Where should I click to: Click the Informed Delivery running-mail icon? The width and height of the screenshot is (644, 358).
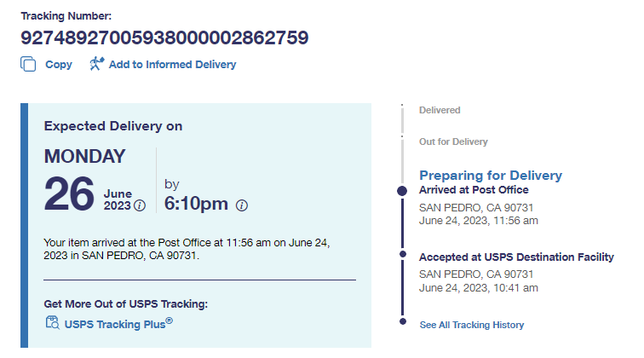pyautogui.click(x=96, y=64)
